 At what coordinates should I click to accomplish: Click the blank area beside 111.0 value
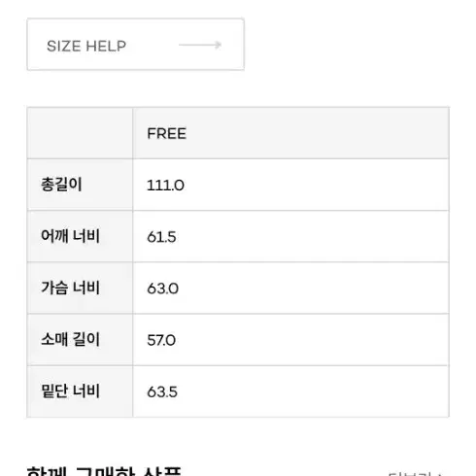pos(316,185)
